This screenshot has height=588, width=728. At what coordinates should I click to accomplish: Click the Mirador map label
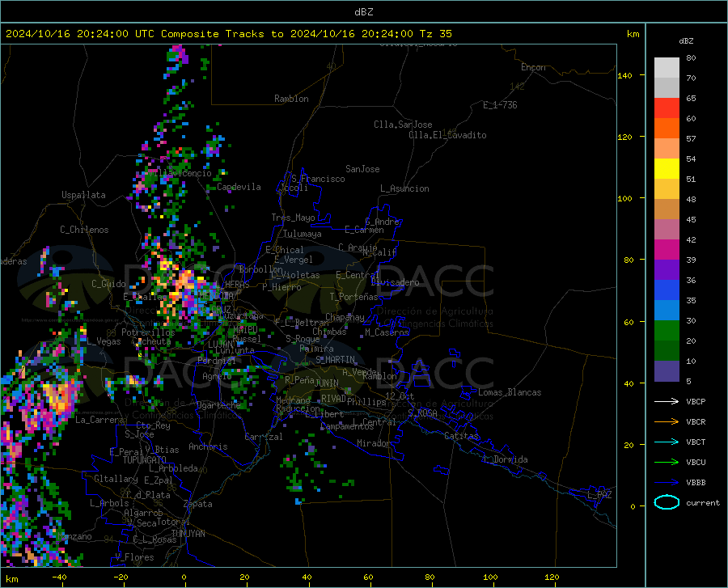tap(374, 444)
